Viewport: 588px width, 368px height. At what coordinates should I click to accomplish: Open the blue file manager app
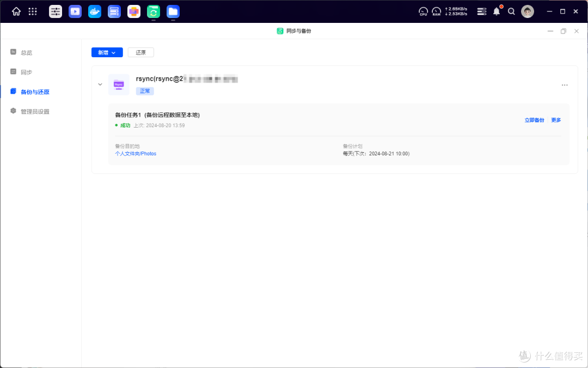173,11
